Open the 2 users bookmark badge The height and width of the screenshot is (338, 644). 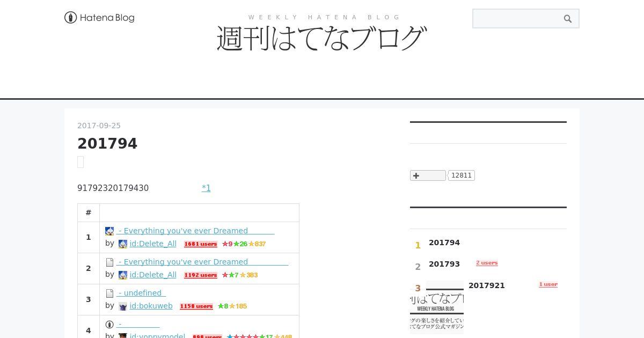coord(487,263)
